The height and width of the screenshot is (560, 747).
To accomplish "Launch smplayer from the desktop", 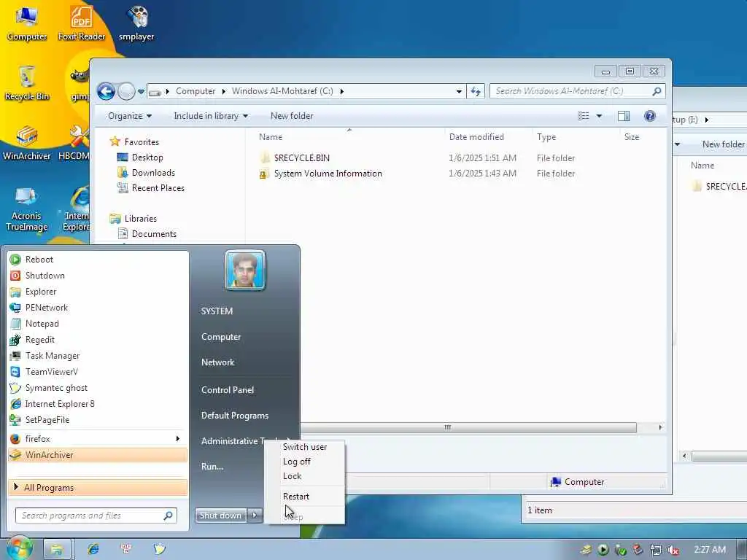I will (136, 23).
